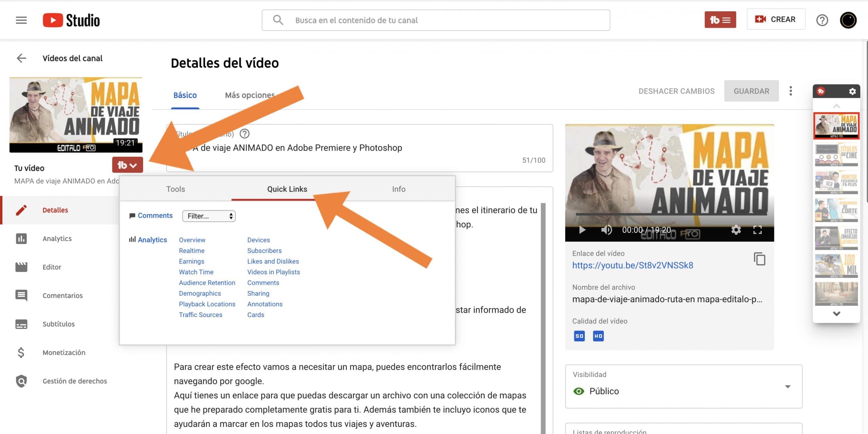
Task: Open the help question mark icon
Action: point(822,20)
